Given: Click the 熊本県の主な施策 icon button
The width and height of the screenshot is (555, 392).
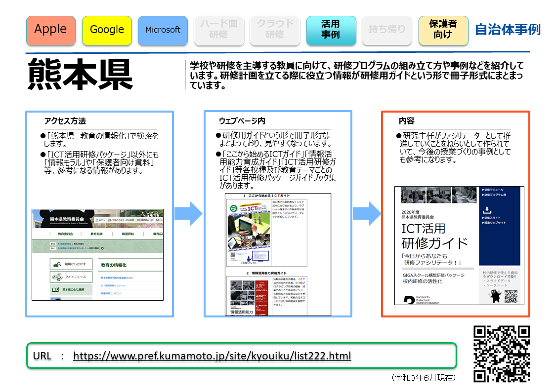Looking at the screenshot, I should pos(71,289).
